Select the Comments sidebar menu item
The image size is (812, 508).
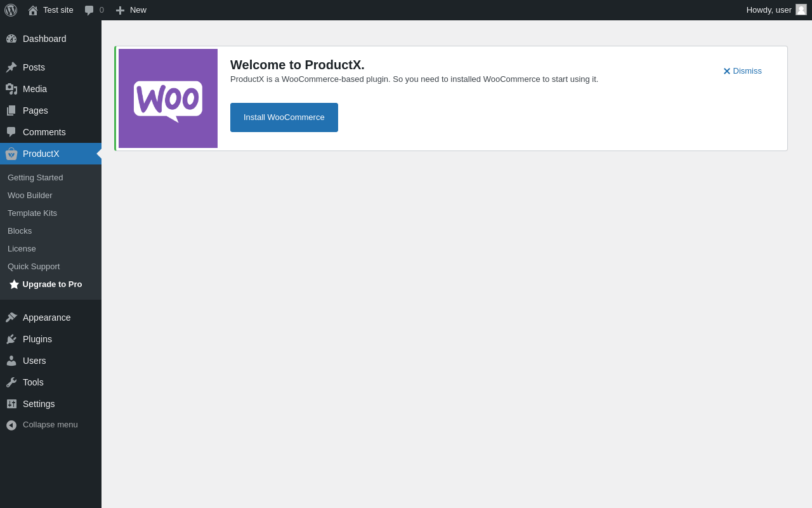point(51,132)
